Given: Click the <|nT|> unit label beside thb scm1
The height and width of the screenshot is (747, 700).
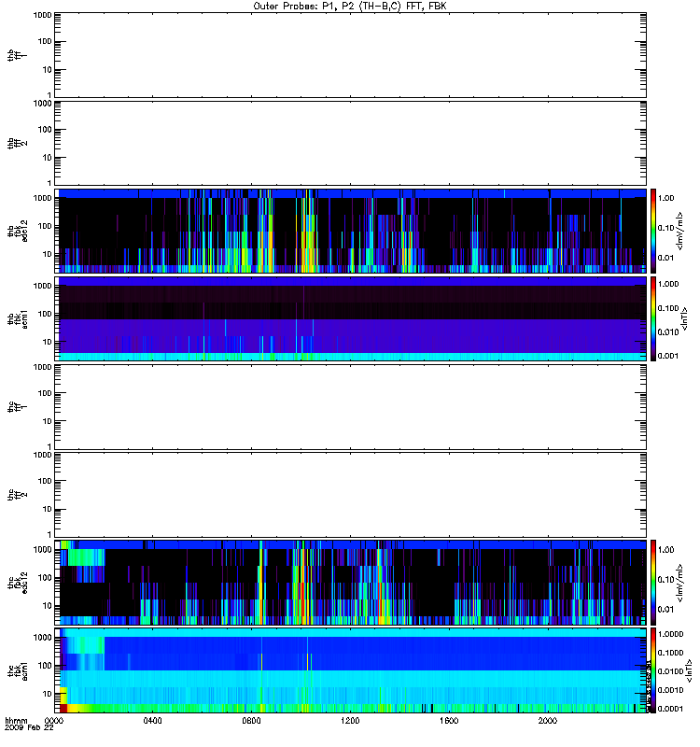Looking at the screenshot, I should point(685,318).
